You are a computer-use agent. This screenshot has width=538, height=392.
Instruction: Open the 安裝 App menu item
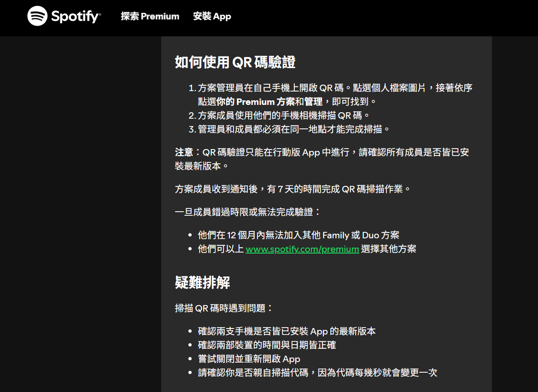click(212, 16)
